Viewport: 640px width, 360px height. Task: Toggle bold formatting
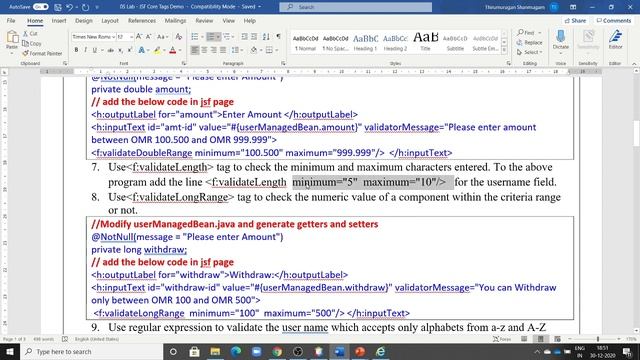click(x=76, y=50)
